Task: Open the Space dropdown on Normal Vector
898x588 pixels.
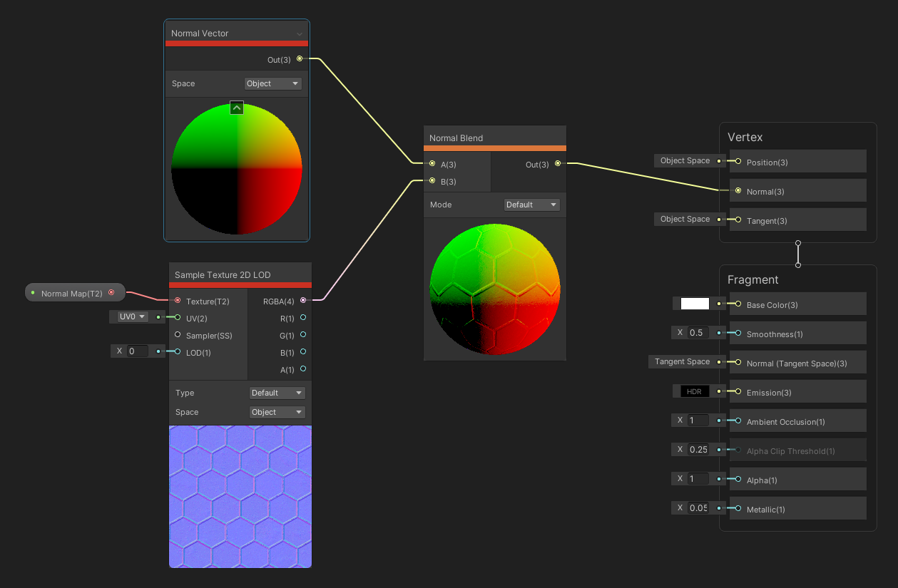Action: (x=272, y=83)
